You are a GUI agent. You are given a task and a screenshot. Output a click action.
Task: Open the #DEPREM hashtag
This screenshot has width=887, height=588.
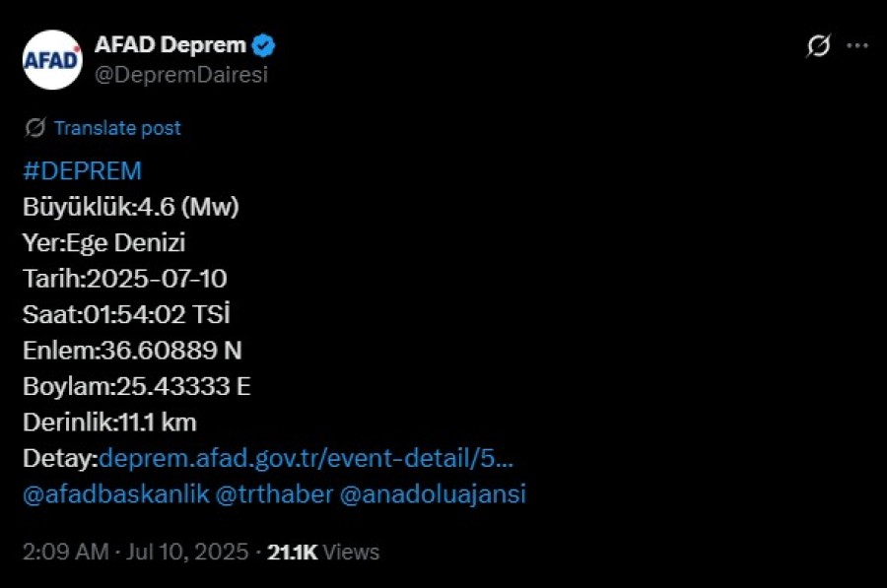pos(82,170)
